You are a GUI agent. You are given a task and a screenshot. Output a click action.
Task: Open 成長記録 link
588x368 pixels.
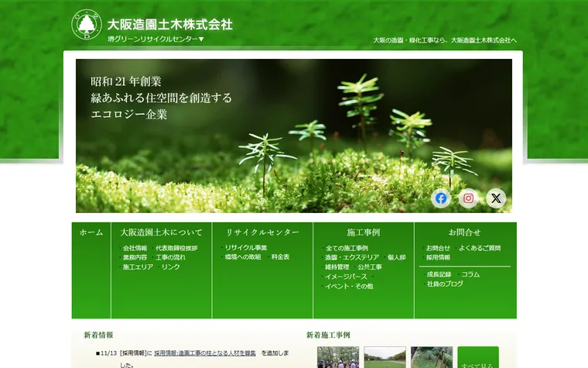439,274
